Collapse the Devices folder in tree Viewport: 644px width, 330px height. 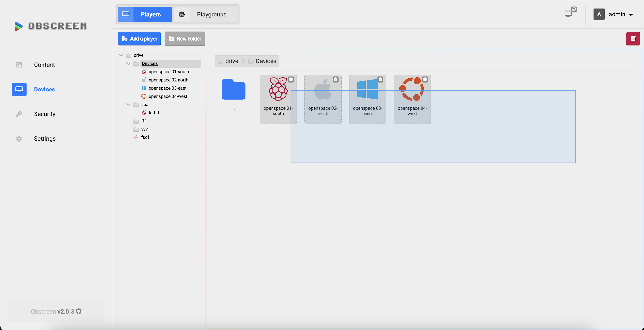(129, 63)
